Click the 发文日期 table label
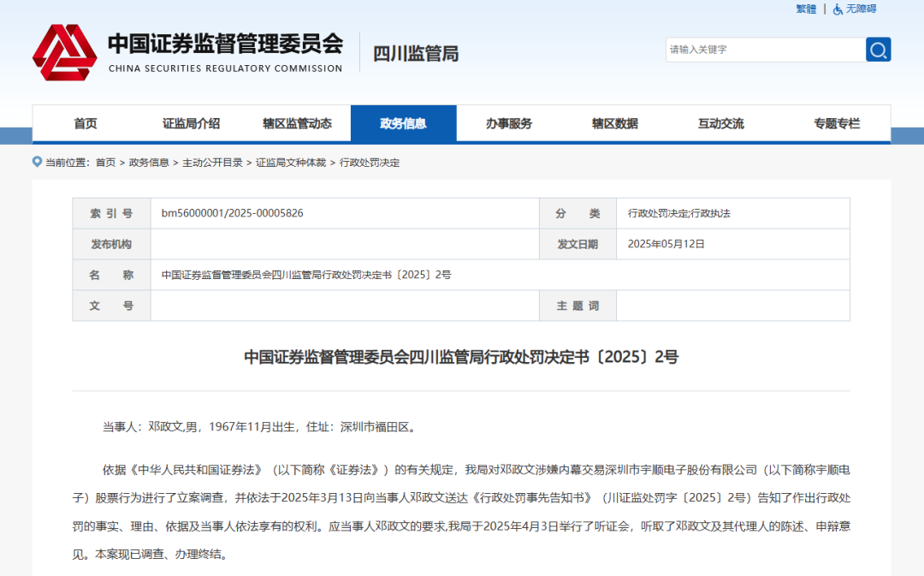924x576 pixels. tap(577, 244)
